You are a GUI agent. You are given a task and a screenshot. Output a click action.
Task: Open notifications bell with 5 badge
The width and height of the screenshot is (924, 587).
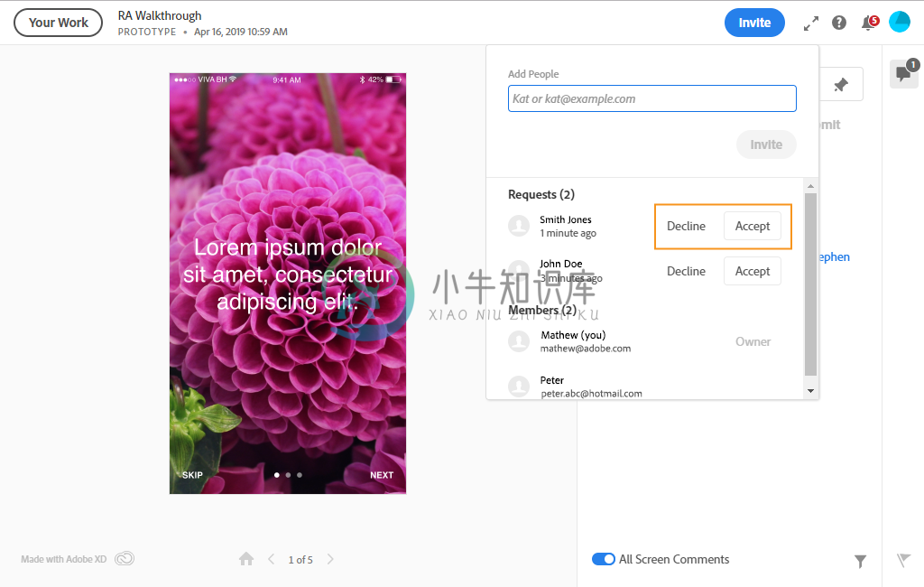(x=870, y=23)
